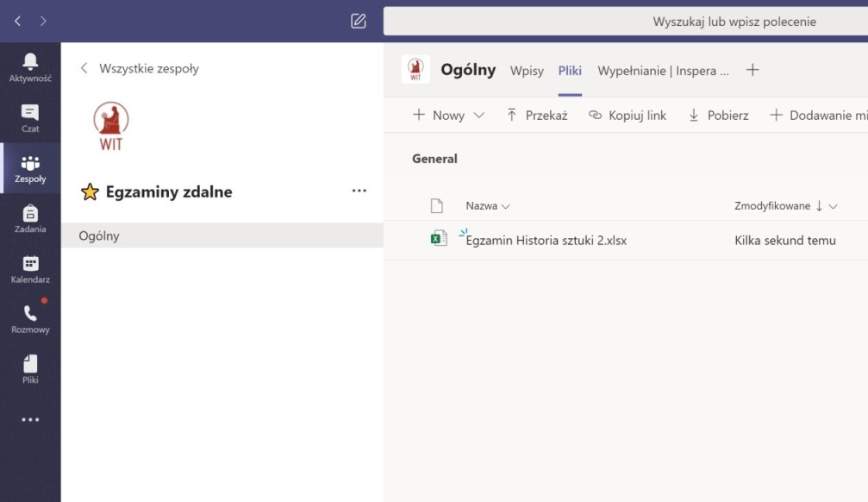Click the Egzaminy zdalne team name
868x502 pixels.
169,191
